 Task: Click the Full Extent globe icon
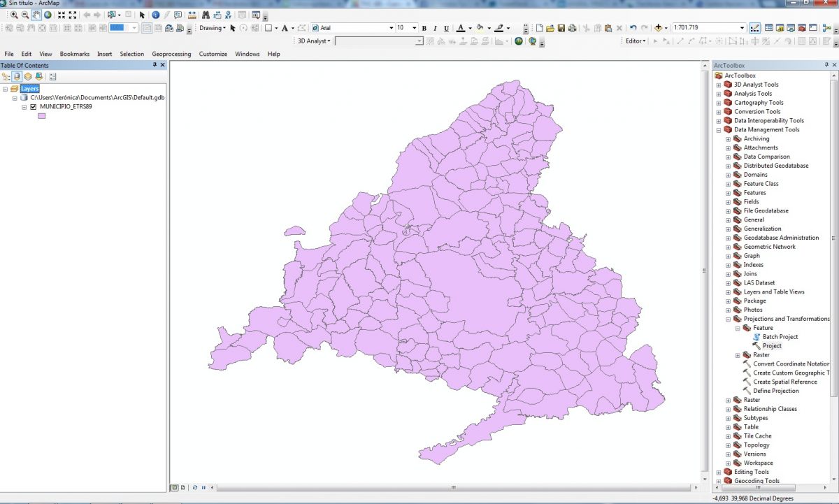[48, 14]
